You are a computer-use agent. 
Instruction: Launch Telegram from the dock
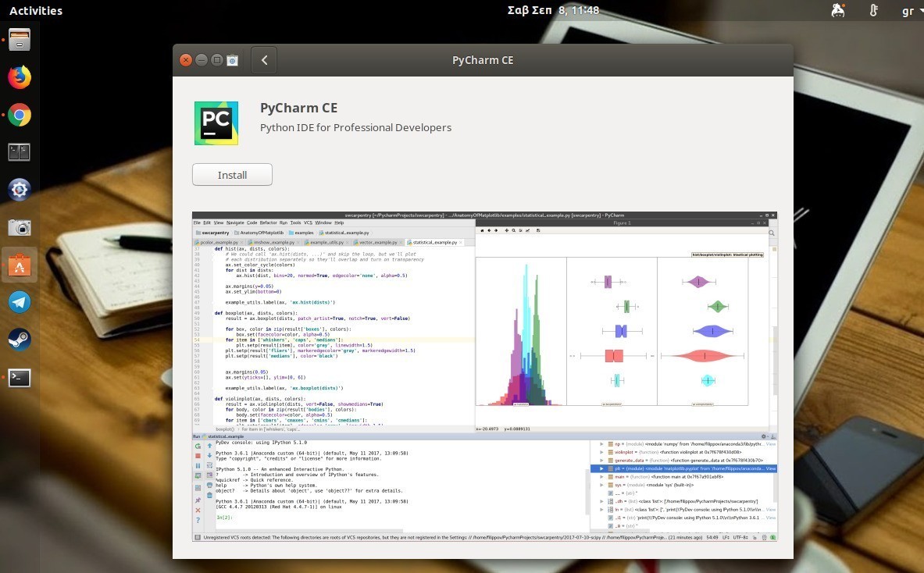[19, 301]
